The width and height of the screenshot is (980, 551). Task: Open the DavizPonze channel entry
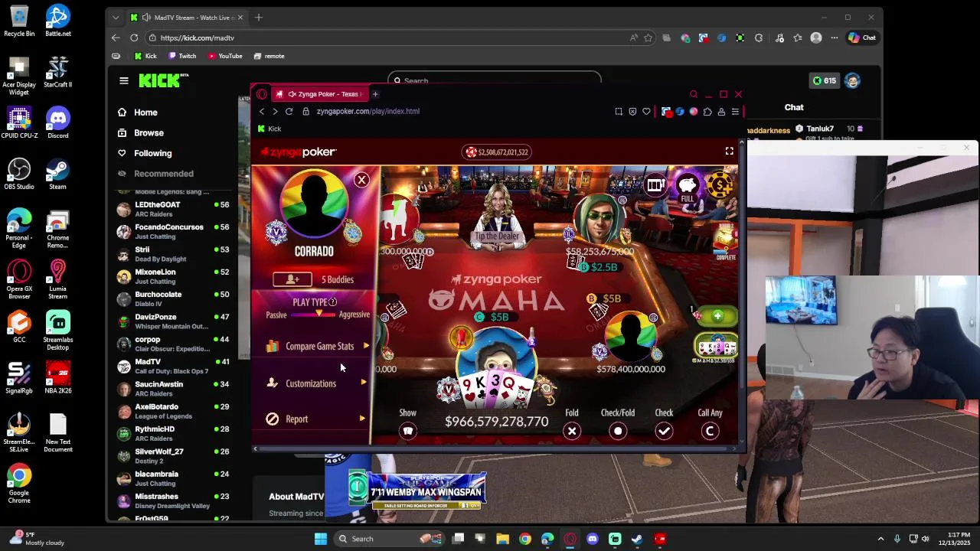click(x=172, y=321)
